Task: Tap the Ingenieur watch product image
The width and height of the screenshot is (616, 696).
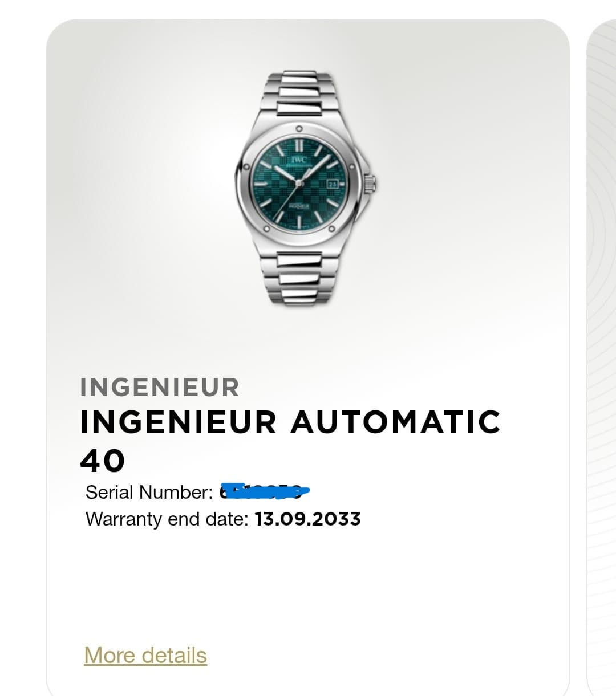Action: [x=306, y=188]
